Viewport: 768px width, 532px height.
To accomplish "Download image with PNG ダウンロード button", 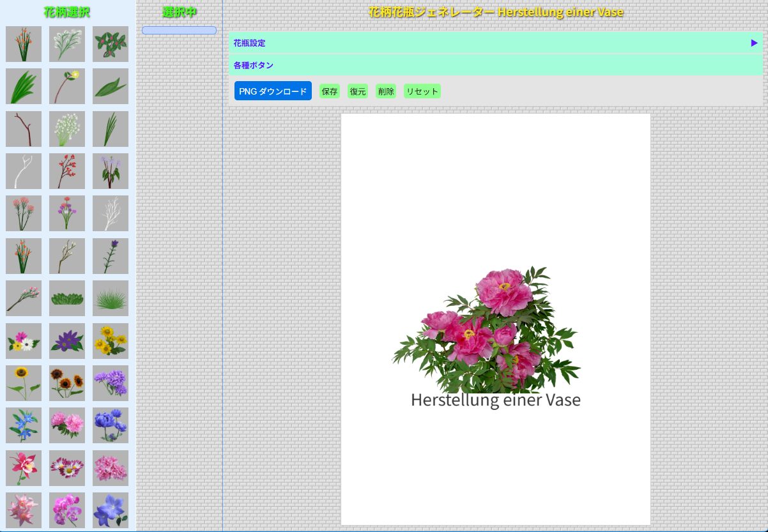I will point(273,91).
